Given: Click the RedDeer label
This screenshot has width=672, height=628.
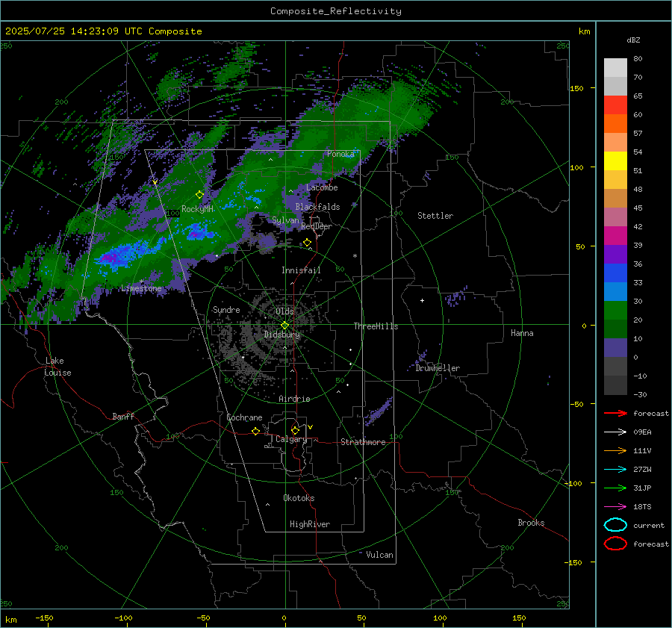Looking at the screenshot, I should point(317,226).
